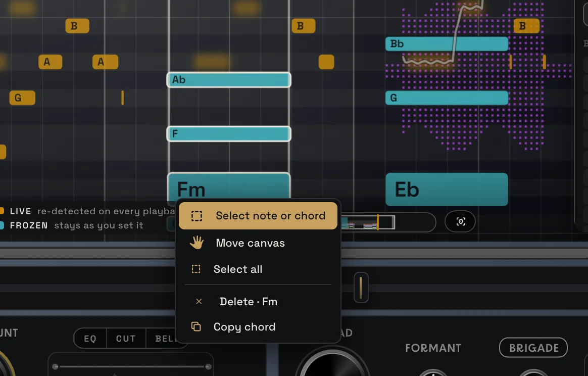The image size is (588, 376).
Task: Select the orange B note between Fm and Eb
Action: [304, 26]
